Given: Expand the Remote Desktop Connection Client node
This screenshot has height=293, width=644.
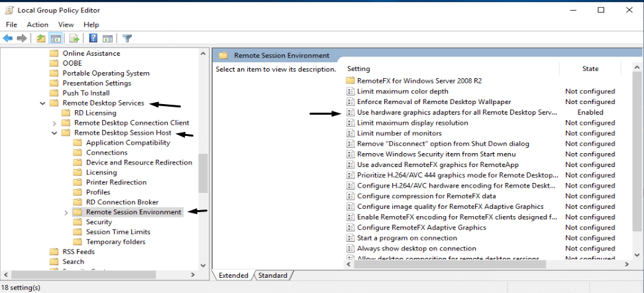Looking at the screenshot, I should [x=54, y=123].
